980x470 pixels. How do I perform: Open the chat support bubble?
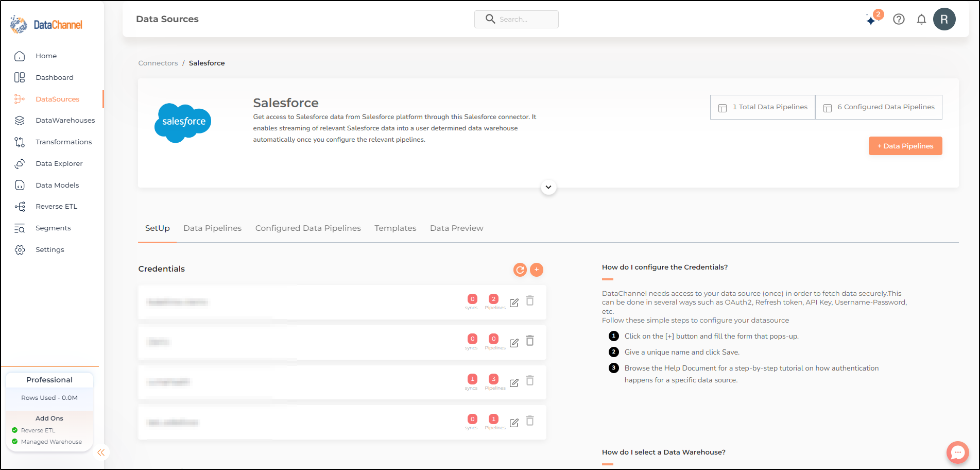pyautogui.click(x=957, y=452)
